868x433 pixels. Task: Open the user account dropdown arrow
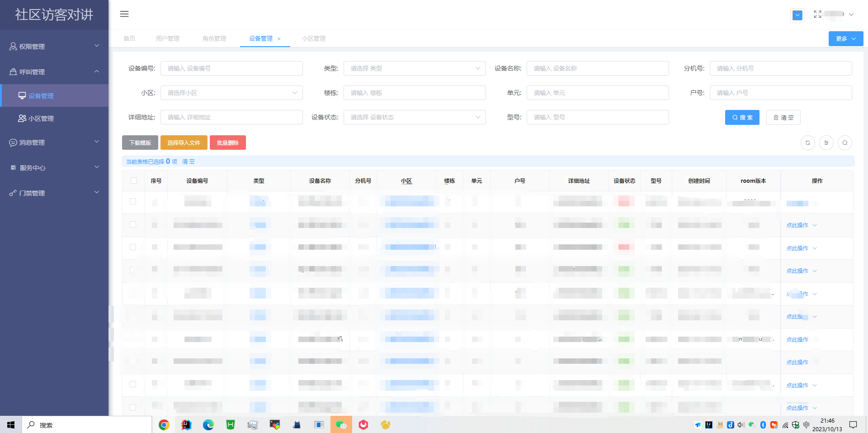[851, 14]
